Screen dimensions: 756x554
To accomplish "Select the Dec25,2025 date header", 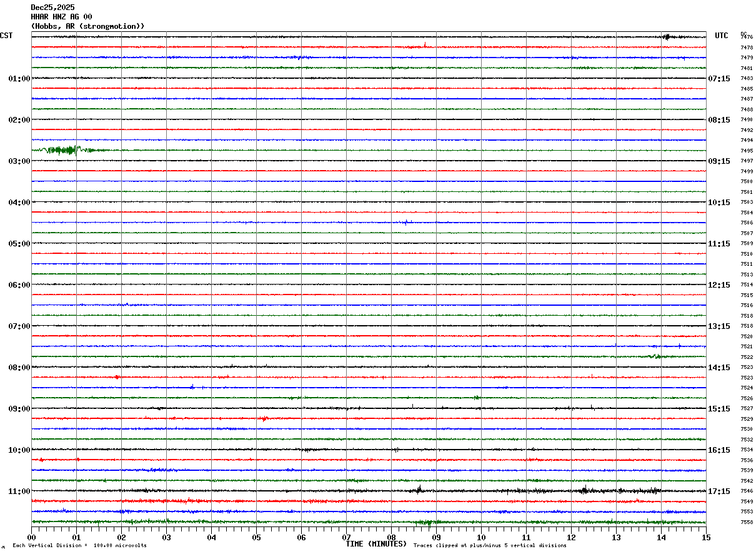I will [x=52, y=8].
